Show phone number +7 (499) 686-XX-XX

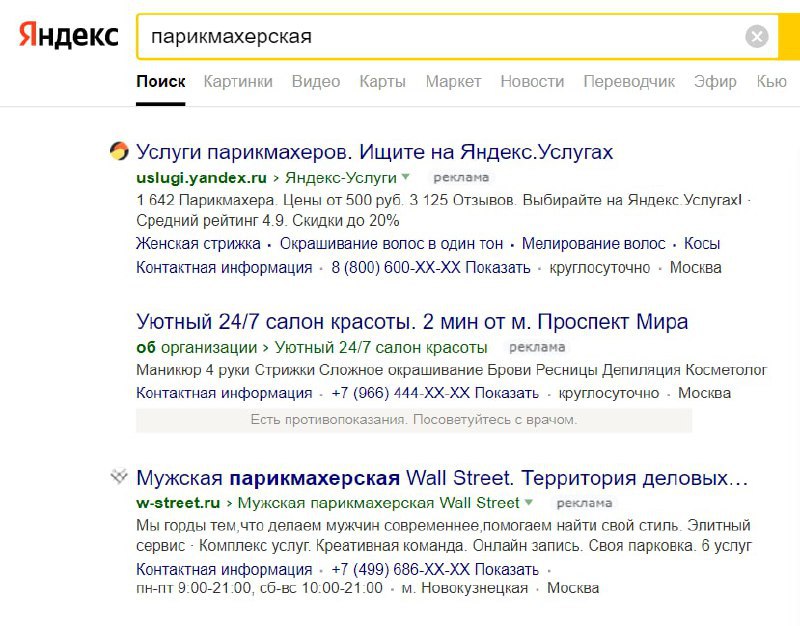click(x=435, y=569)
